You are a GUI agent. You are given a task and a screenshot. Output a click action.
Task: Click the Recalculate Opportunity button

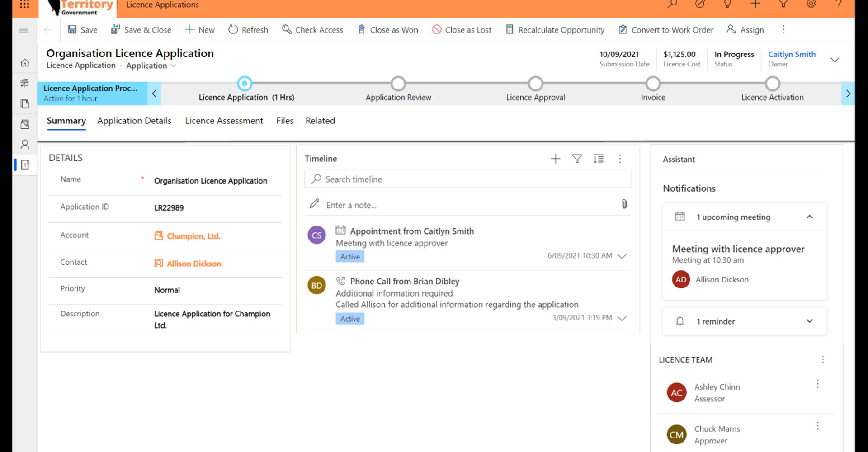click(x=555, y=30)
